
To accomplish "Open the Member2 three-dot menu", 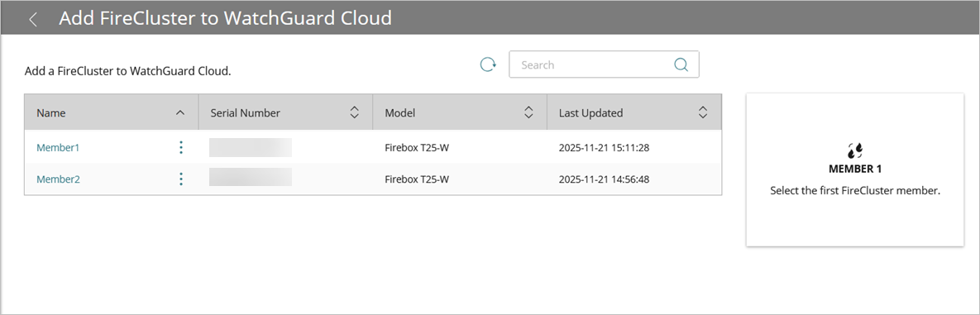I will coord(180,179).
